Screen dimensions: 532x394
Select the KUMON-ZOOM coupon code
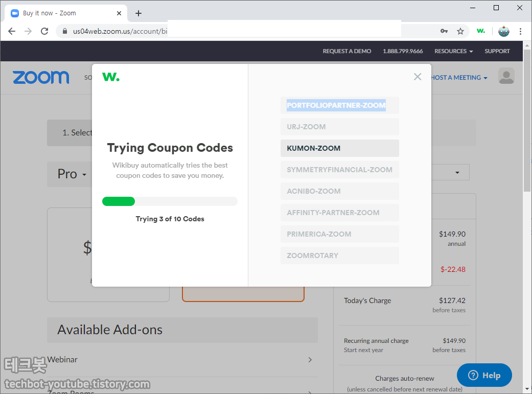click(x=340, y=148)
